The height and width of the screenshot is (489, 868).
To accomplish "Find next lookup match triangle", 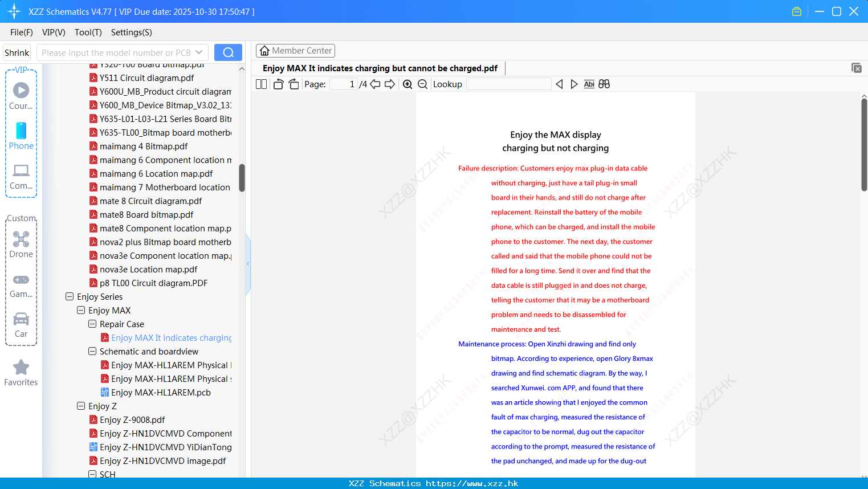I will point(574,84).
